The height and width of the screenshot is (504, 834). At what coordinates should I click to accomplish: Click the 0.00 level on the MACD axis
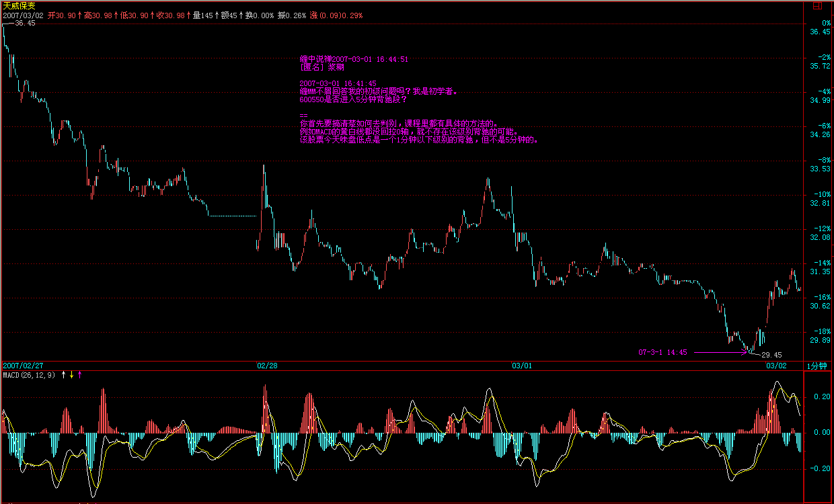821,432
